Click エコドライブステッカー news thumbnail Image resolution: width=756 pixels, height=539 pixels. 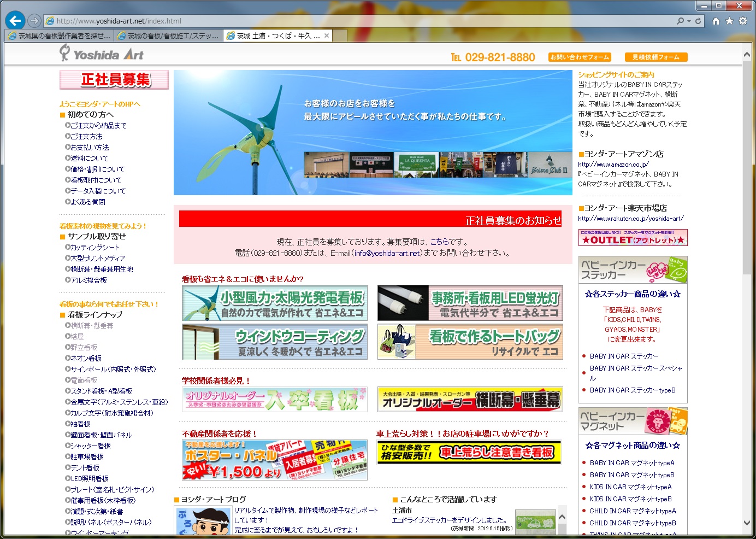535,522
